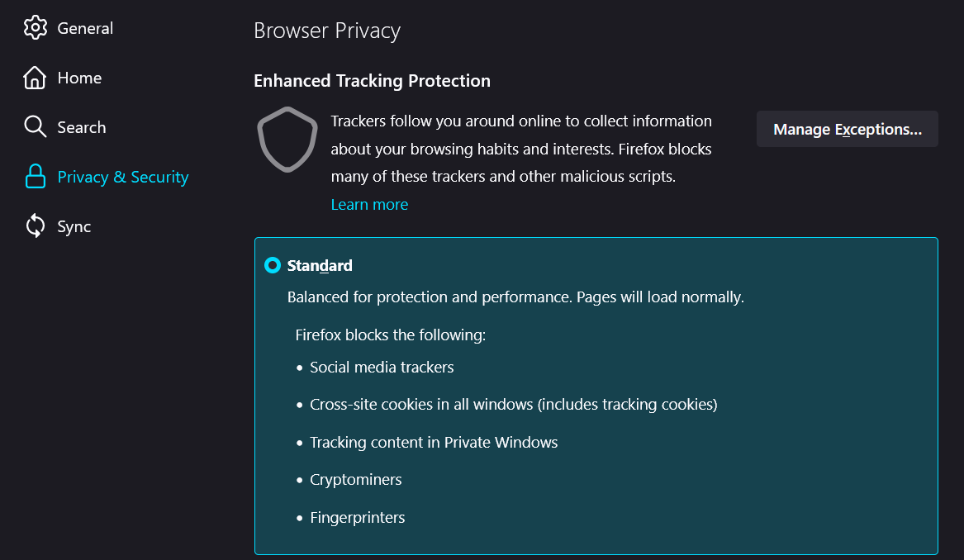
Task: Click the Fingerprinters list entry
Action: click(357, 517)
